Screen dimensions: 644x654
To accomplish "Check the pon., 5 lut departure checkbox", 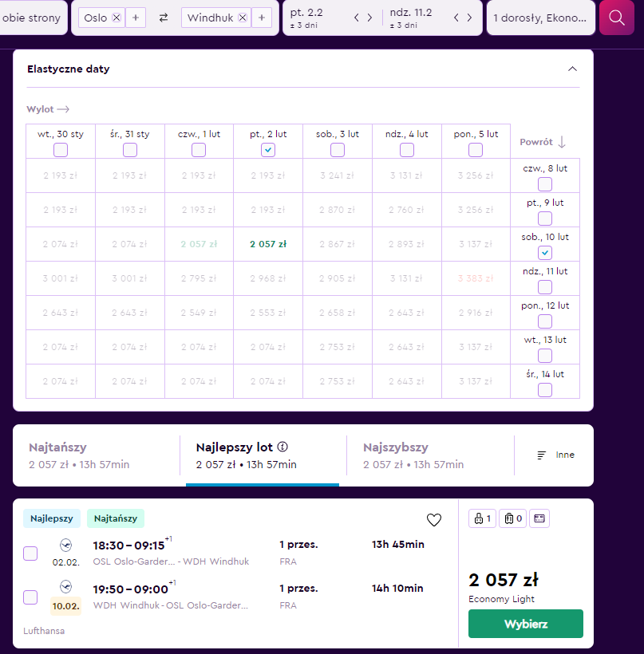I will click(476, 150).
